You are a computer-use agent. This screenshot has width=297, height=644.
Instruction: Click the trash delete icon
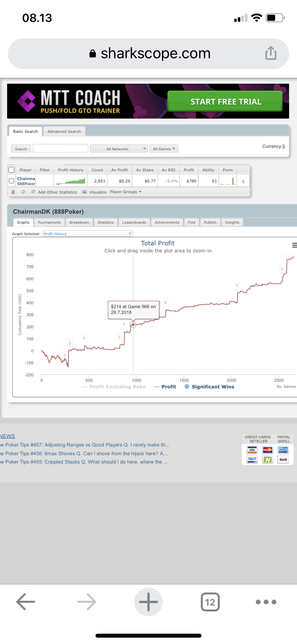(x=13, y=192)
